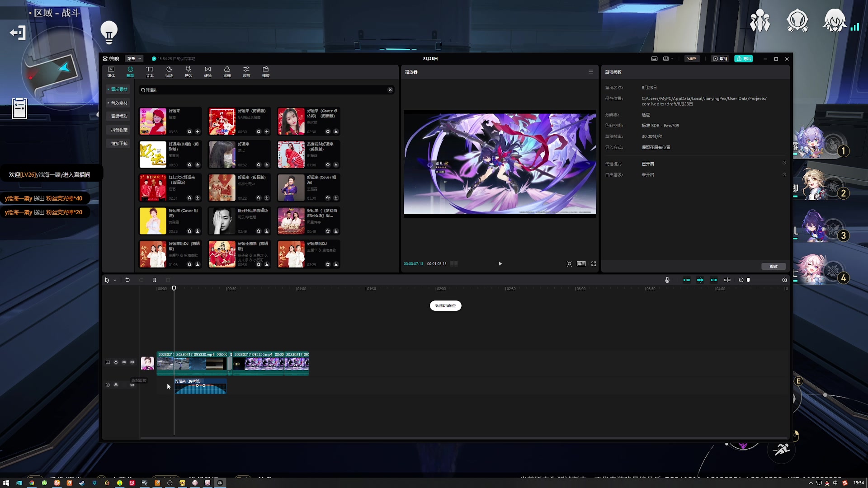Open the 特效 effects panel icon
This screenshot has height=488, width=868.
(188, 71)
